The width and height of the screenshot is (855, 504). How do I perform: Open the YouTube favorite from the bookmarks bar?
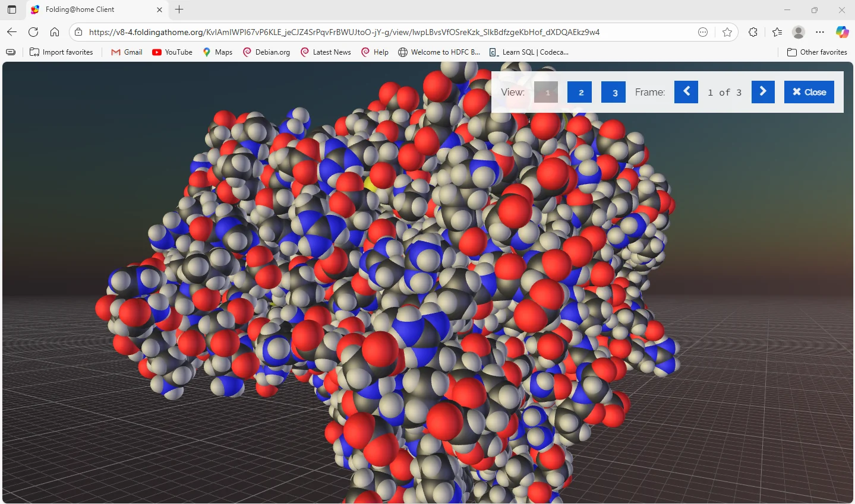(x=172, y=52)
